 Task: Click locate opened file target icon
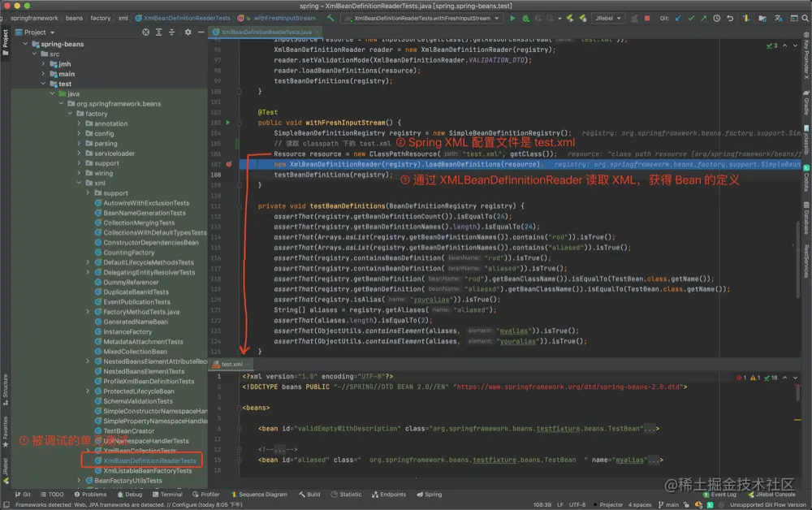[x=145, y=32]
